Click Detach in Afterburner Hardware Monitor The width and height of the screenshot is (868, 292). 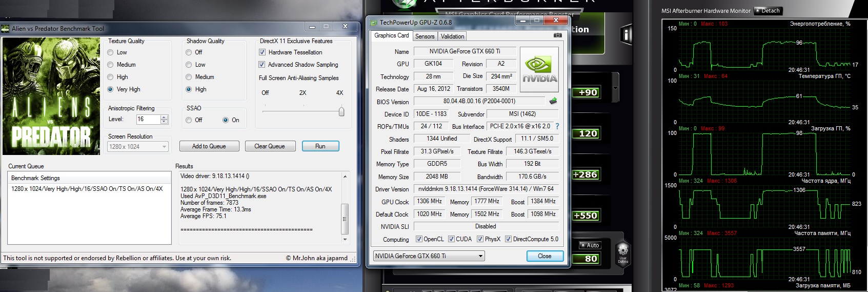[x=768, y=11]
